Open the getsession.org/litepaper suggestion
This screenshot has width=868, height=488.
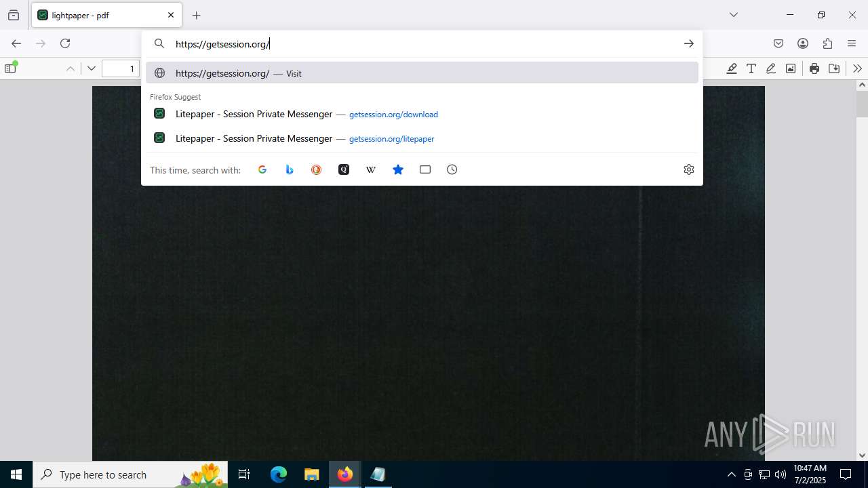pos(422,138)
